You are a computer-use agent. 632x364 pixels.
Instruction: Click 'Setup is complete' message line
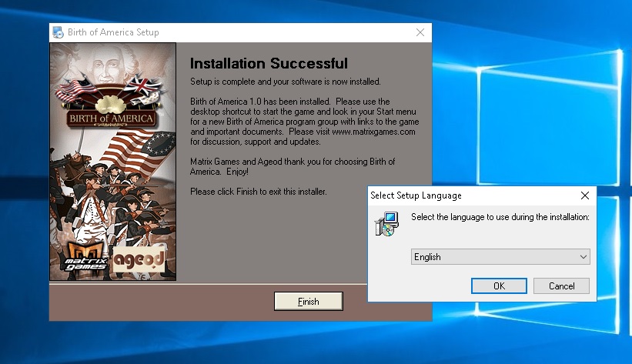(x=286, y=82)
